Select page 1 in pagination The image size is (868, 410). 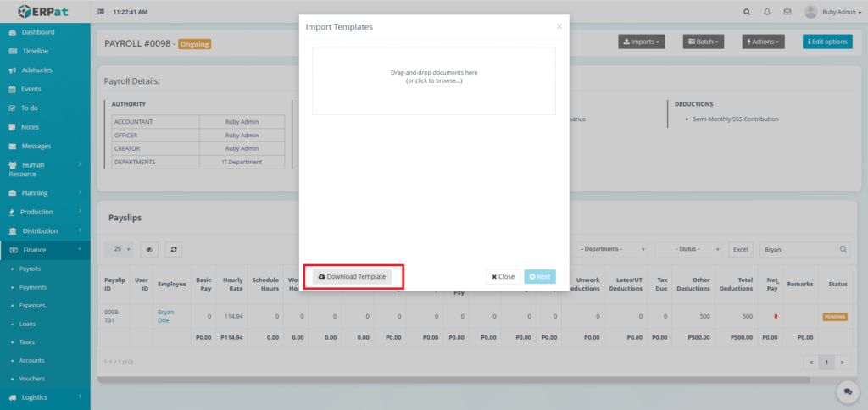(x=826, y=363)
